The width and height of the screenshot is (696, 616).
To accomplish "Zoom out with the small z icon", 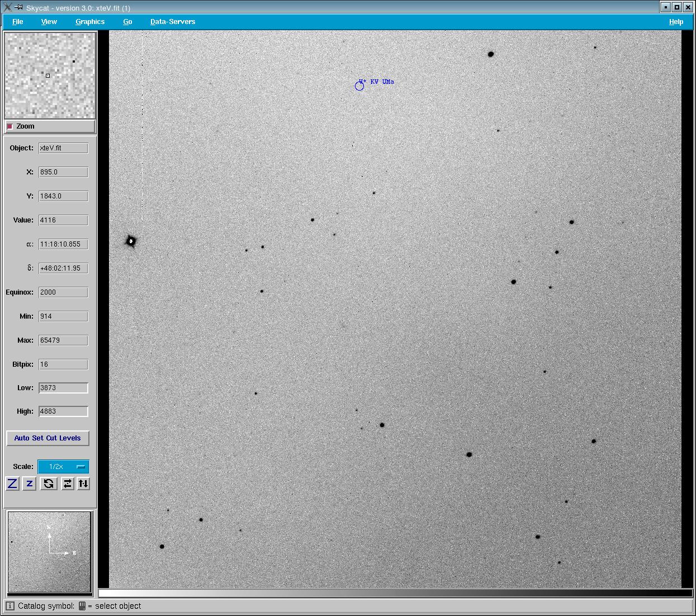I will click(30, 484).
